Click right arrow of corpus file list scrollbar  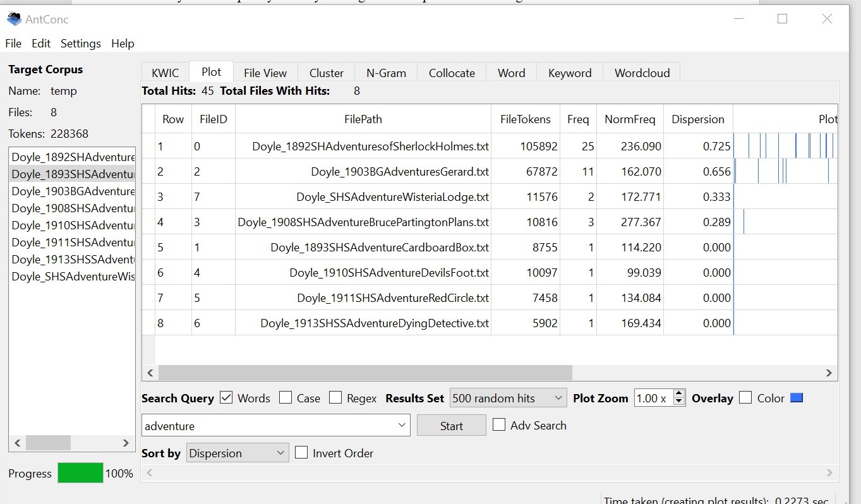coord(126,443)
